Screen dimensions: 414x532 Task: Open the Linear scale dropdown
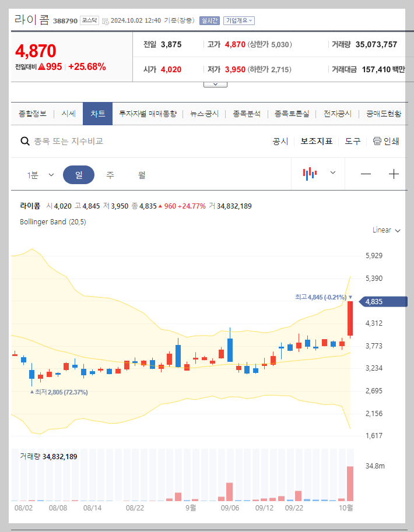pyautogui.click(x=385, y=230)
